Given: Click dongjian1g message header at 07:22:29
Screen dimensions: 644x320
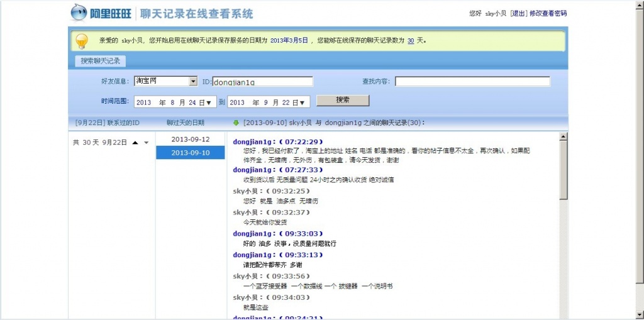Looking at the screenshot, I should (x=278, y=141).
